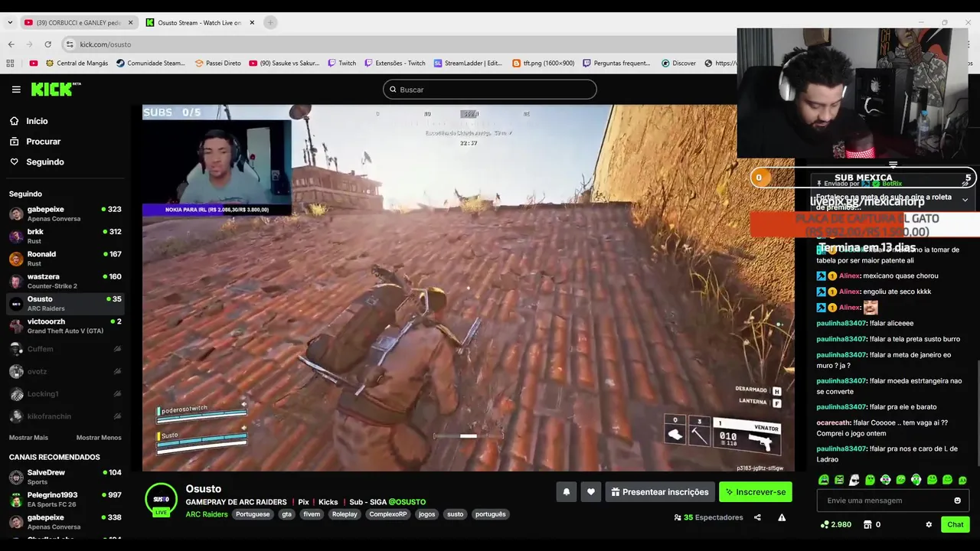
Task: Expand pinned message chevron in chat
Action: [x=965, y=200]
